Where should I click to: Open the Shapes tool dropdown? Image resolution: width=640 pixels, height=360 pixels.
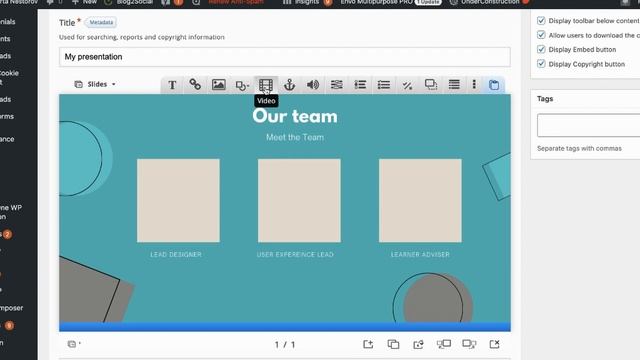click(x=242, y=85)
